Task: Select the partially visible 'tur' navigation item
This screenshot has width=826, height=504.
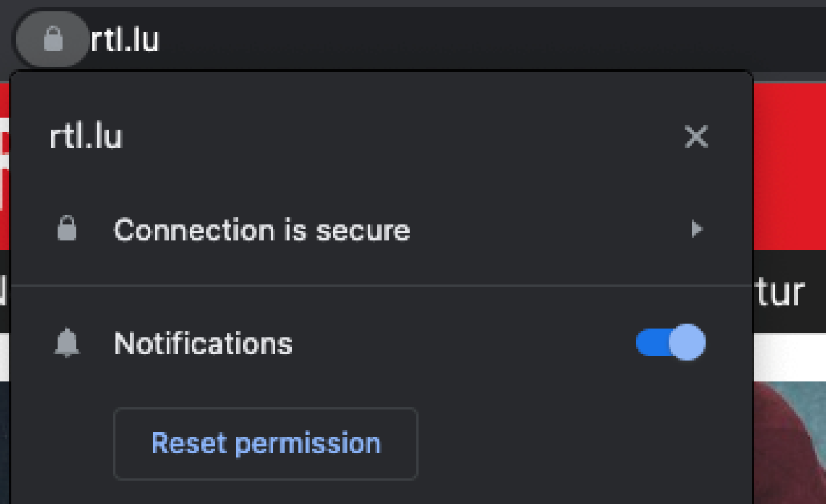Action: 780,292
